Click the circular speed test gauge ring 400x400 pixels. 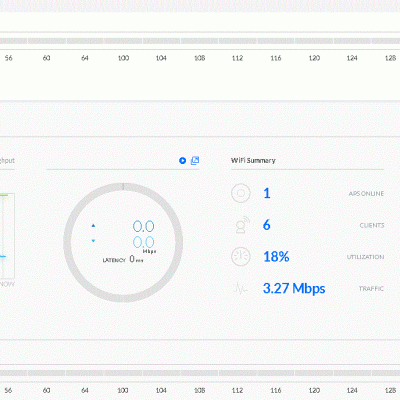(123, 242)
